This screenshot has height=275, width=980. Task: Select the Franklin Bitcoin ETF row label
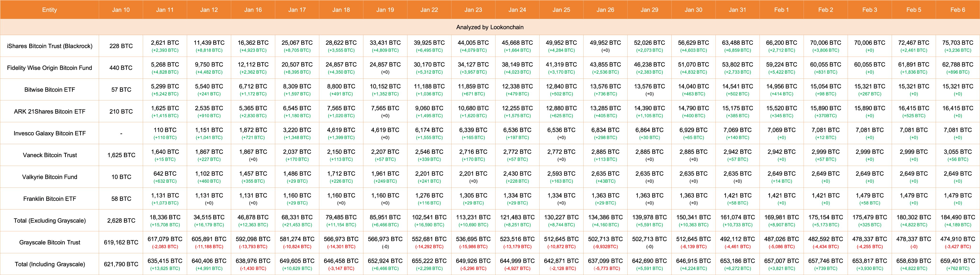point(50,198)
